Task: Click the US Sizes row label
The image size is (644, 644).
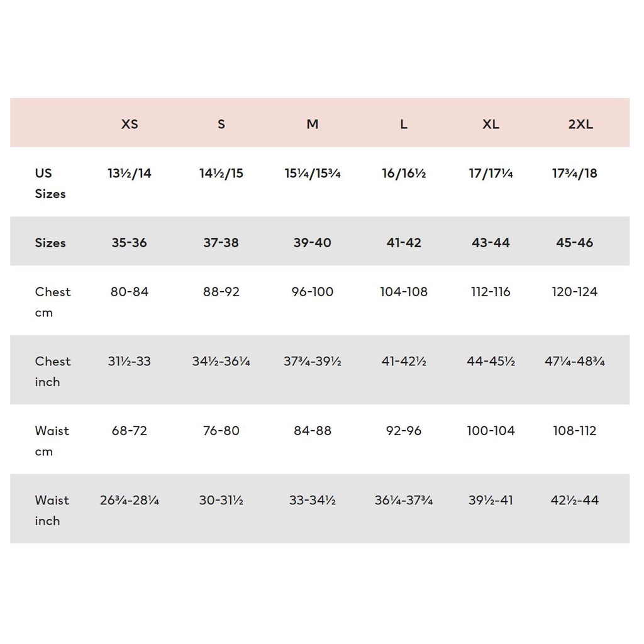Action: pos(50,183)
